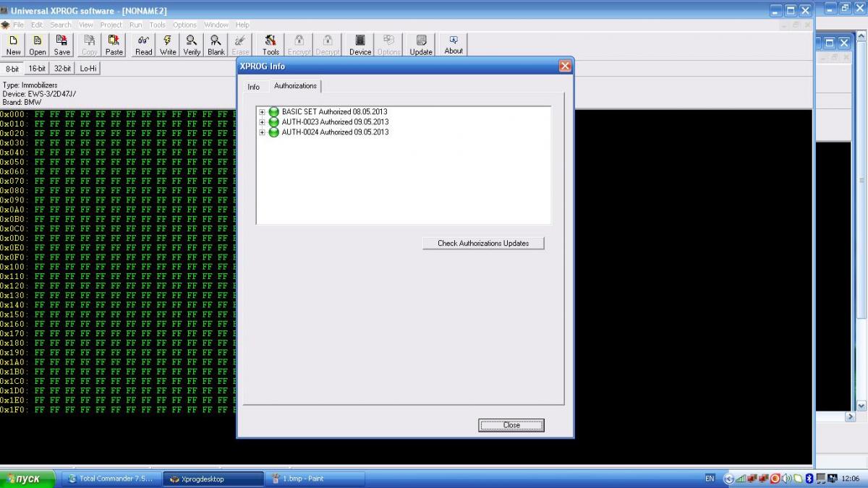
Task: Open the Run menu
Action: click(136, 25)
